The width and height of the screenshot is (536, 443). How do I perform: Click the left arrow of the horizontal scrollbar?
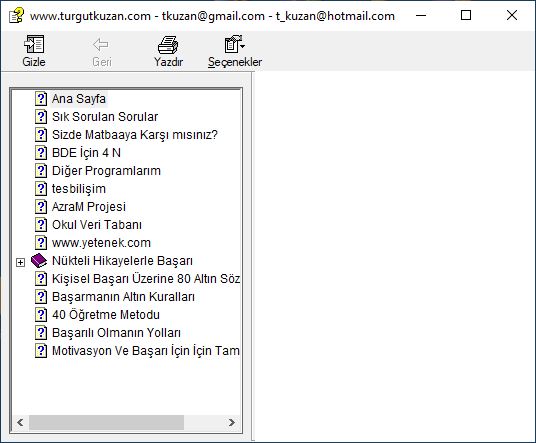coord(20,422)
